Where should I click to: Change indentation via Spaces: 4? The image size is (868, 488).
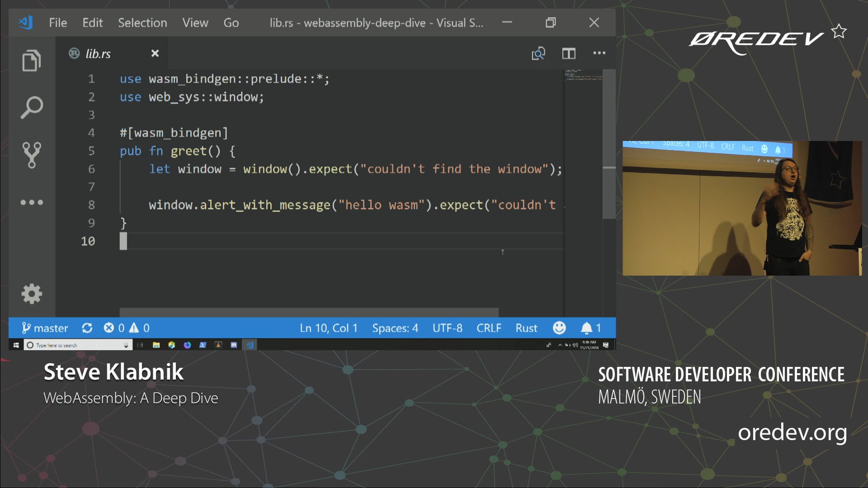(395, 328)
